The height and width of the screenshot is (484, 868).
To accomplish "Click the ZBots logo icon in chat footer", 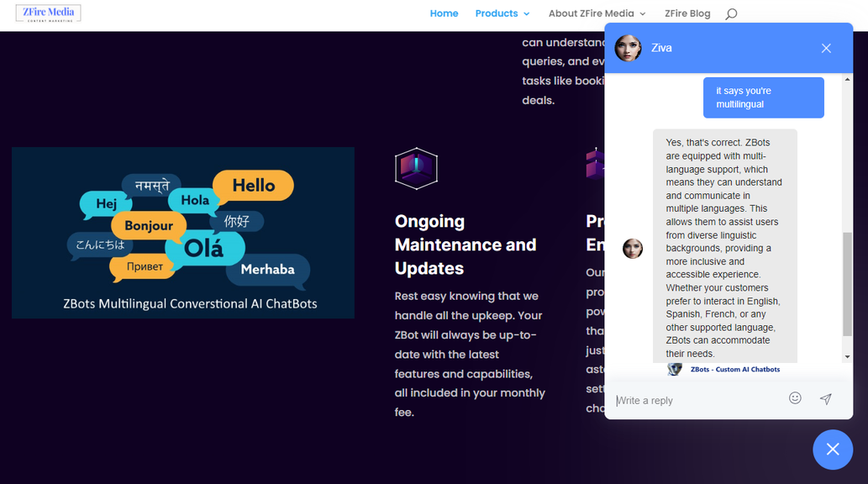I will 675,369.
